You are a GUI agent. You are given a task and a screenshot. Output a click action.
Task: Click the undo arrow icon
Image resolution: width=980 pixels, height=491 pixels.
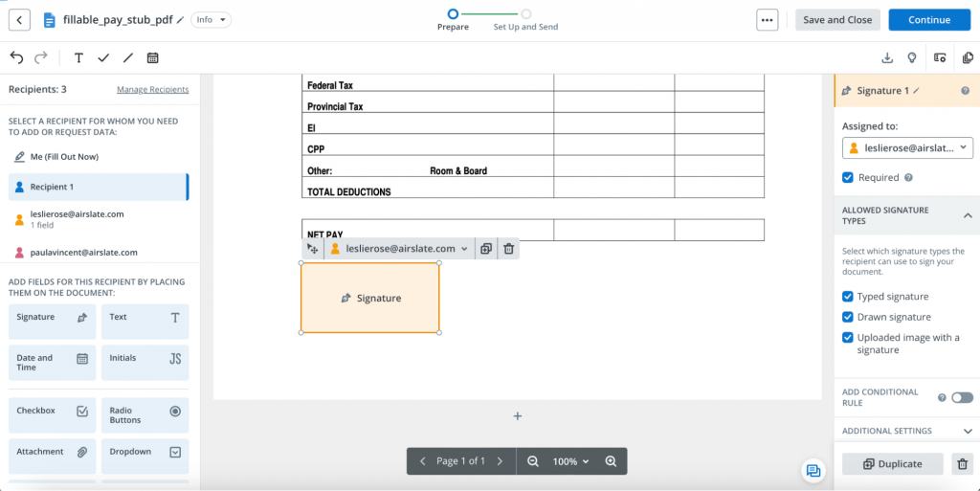click(x=17, y=57)
